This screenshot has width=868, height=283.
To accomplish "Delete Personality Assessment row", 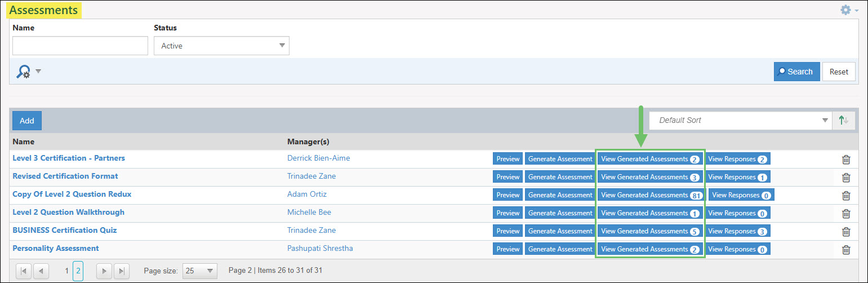I will 846,250.
